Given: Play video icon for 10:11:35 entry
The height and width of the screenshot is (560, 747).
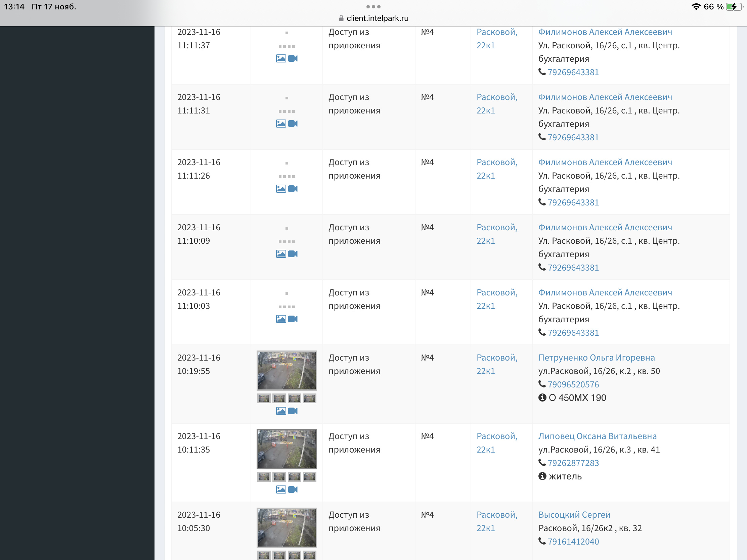Looking at the screenshot, I should click(293, 489).
